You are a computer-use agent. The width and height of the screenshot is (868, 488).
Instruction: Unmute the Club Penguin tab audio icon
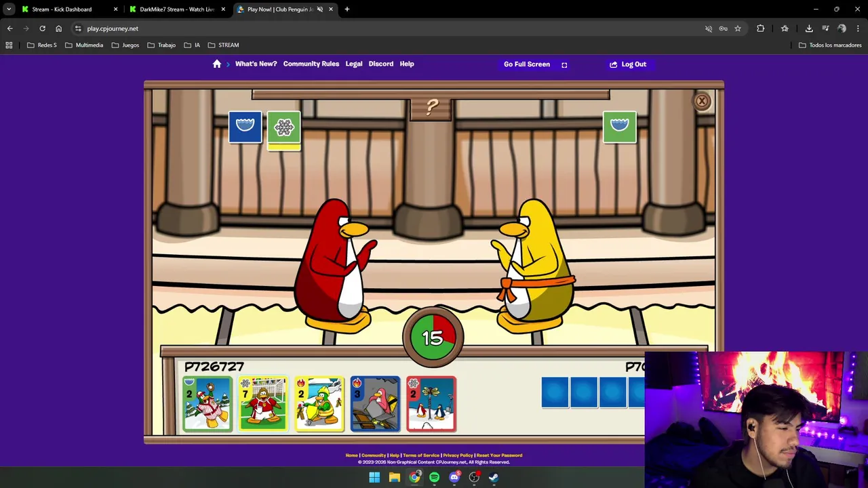[x=320, y=9]
